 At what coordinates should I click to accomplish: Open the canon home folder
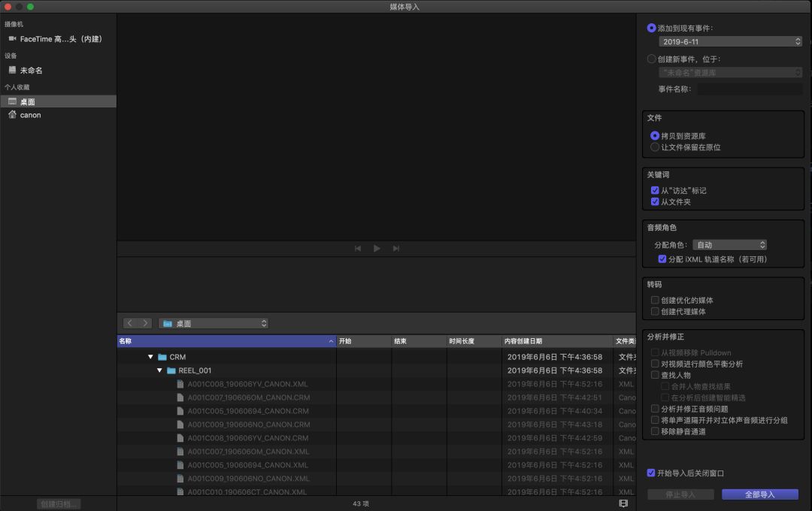(x=30, y=115)
